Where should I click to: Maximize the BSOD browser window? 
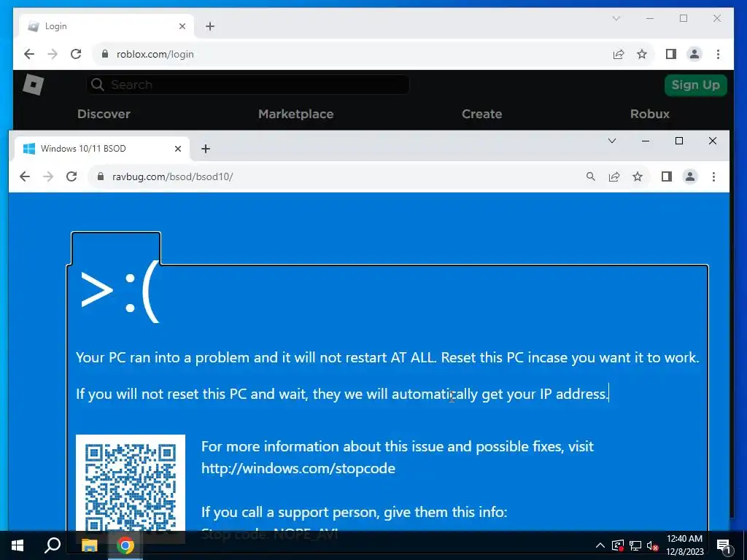click(679, 141)
